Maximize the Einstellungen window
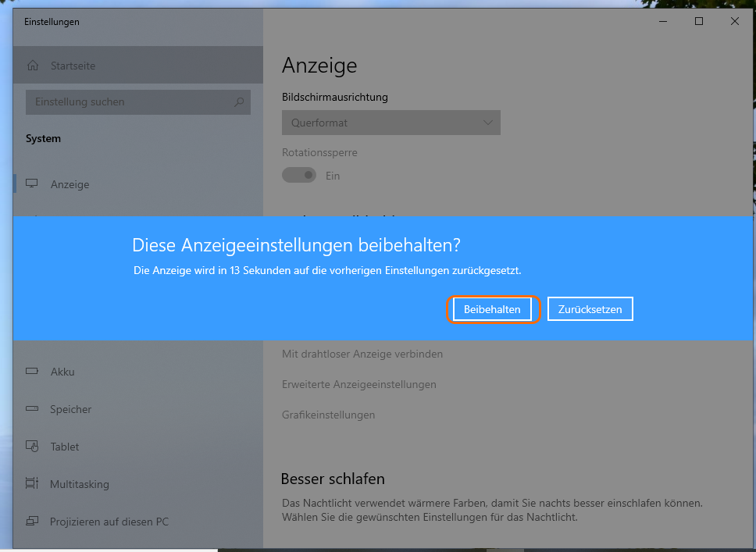This screenshot has width=756, height=552. (x=699, y=22)
